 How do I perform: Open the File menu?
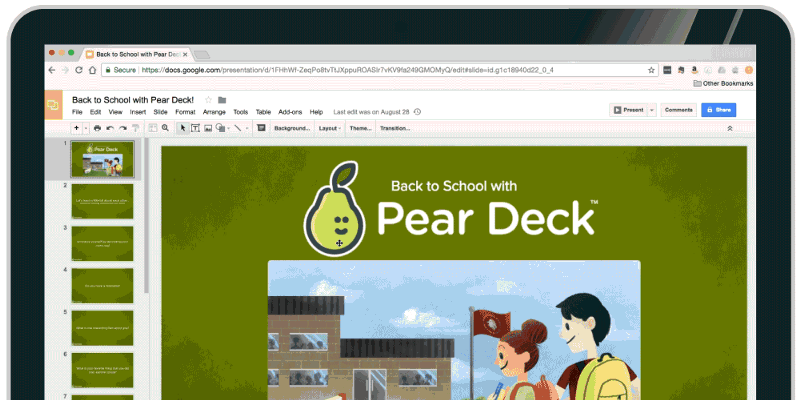click(x=77, y=112)
